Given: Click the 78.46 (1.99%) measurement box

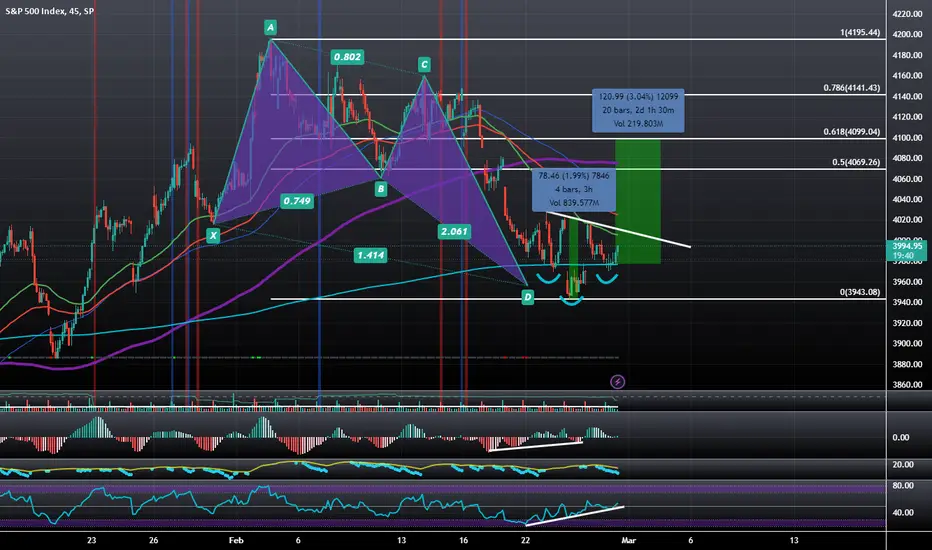Looking at the screenshot, I should [574, 189].
